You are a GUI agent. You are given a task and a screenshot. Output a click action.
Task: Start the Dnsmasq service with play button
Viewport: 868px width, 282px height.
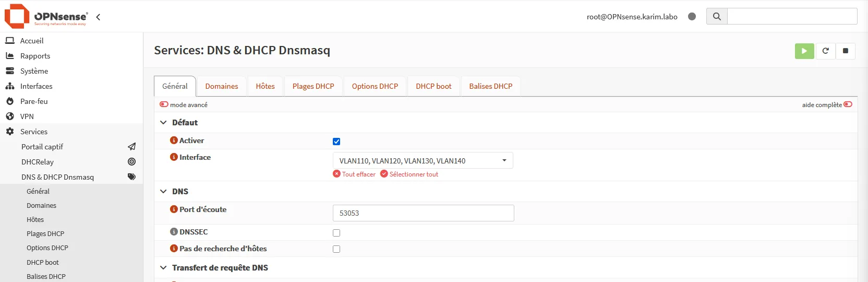(804, 51)
